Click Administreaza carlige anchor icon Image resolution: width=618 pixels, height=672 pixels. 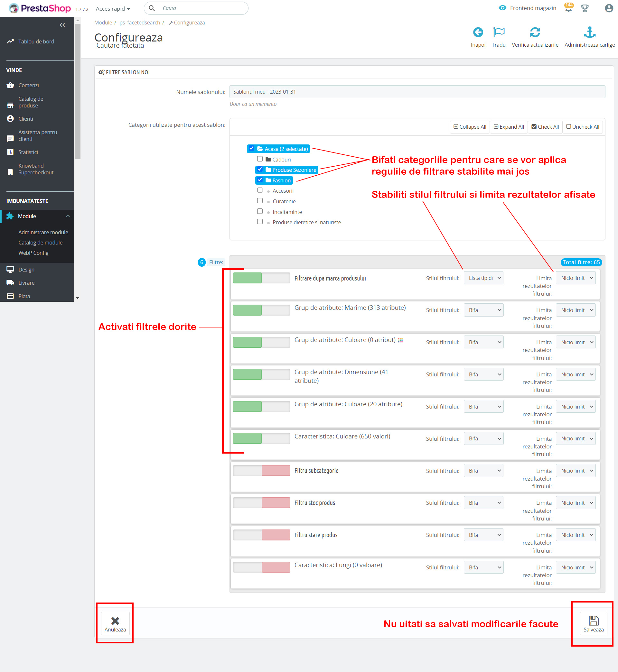click(590, 32)
